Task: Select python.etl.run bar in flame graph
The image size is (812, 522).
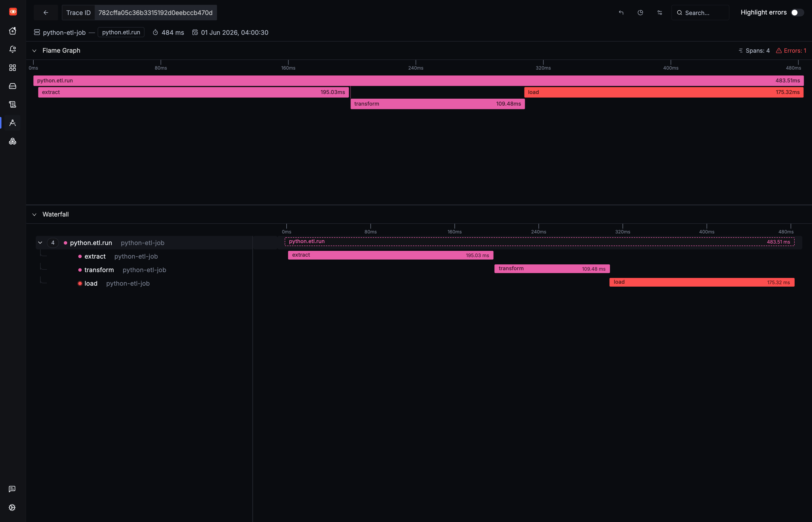Action: point(419,81)
